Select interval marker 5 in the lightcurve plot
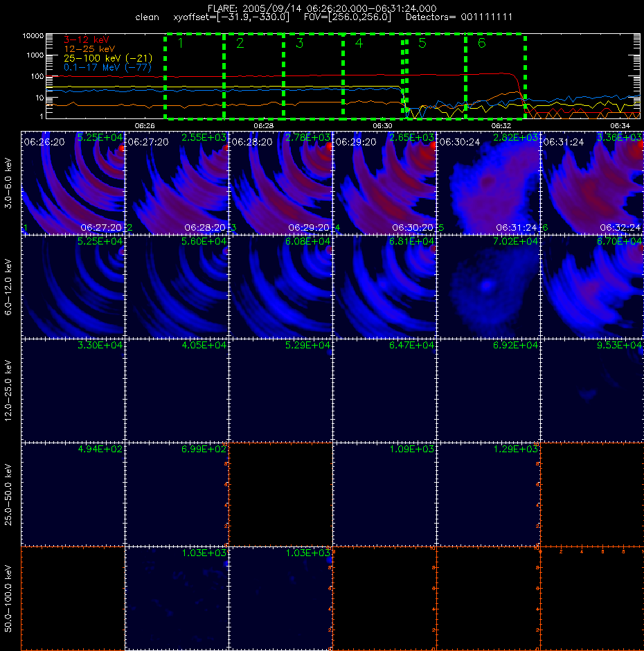The image size is (644, 651). 422,43
